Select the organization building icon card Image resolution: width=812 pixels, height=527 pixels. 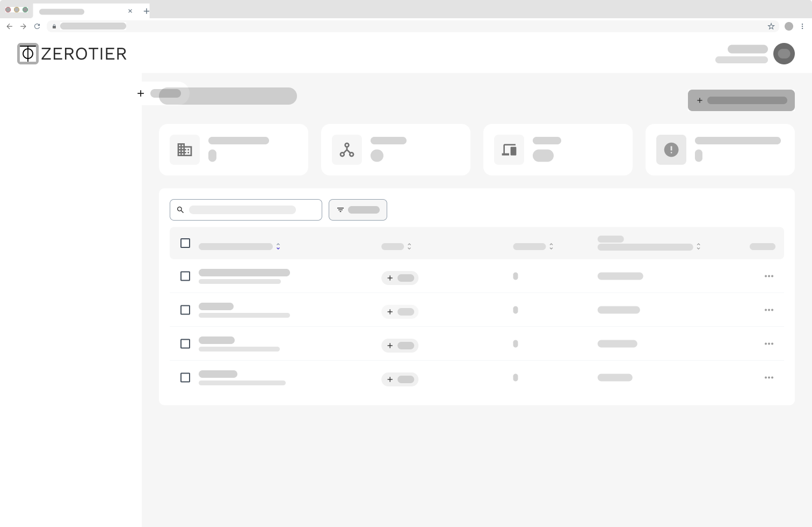pyautogui.click(x=185, y=150)
